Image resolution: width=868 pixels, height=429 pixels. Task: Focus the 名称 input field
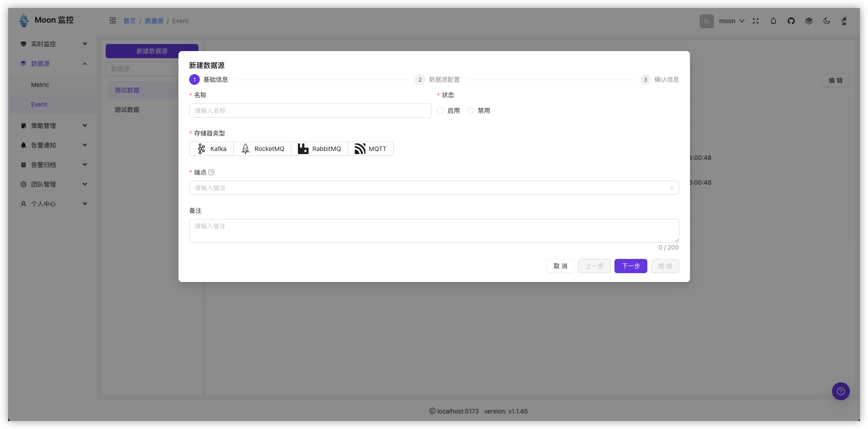[310, 111]
